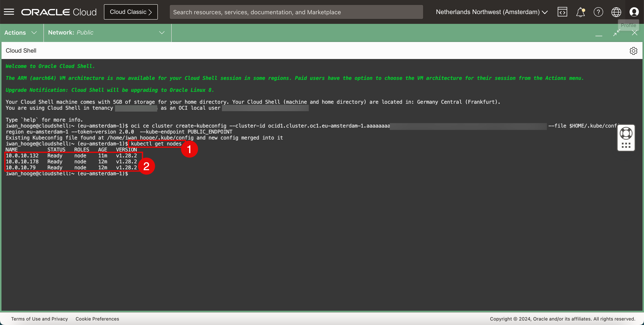644x325 pixels.
Task: Open Cookie Preferences link
Action: (97, 319)
